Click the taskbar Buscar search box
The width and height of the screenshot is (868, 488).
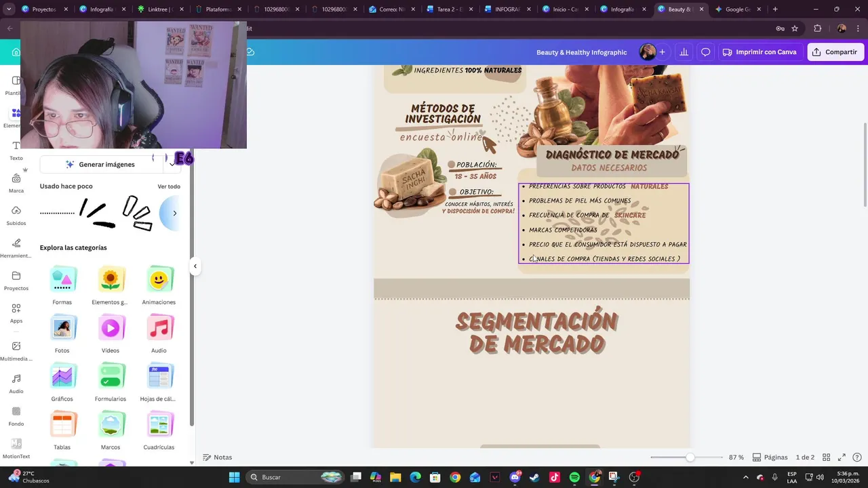[x=296, y=477]
